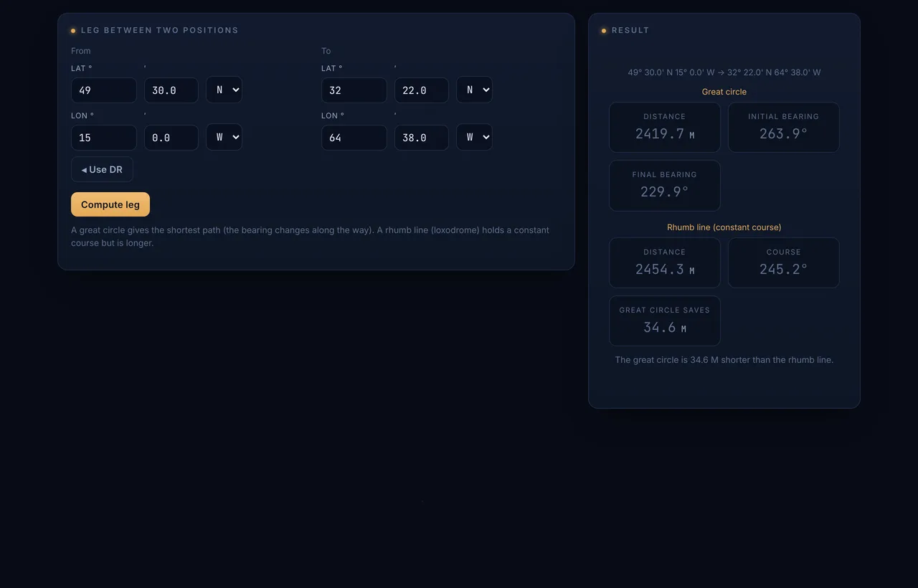This screenshot has height=588, width=918.
Task: Open the From latitude N/S hemisphere dropdown
Action: click(x=224, y=90)
